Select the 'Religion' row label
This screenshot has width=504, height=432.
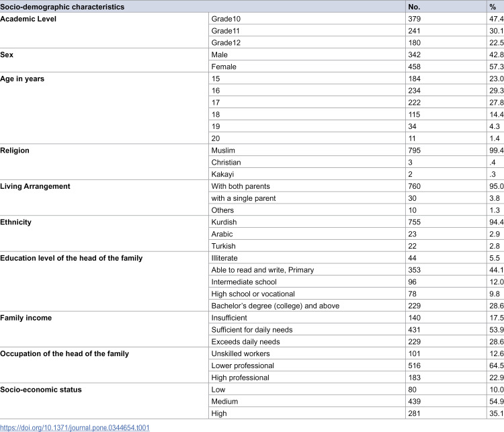pyautogui.click(x=15, y=150)
